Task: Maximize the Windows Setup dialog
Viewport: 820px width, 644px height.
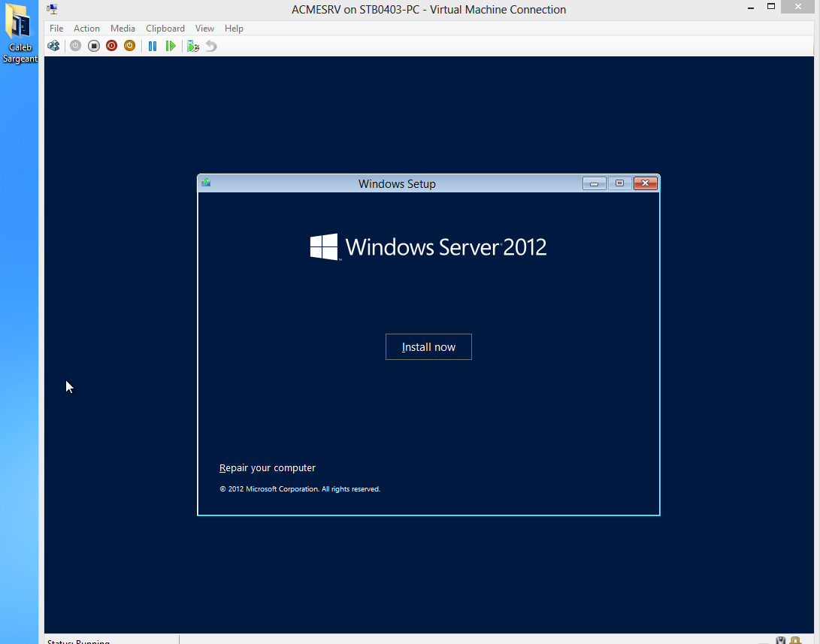Action: (620, 183)
